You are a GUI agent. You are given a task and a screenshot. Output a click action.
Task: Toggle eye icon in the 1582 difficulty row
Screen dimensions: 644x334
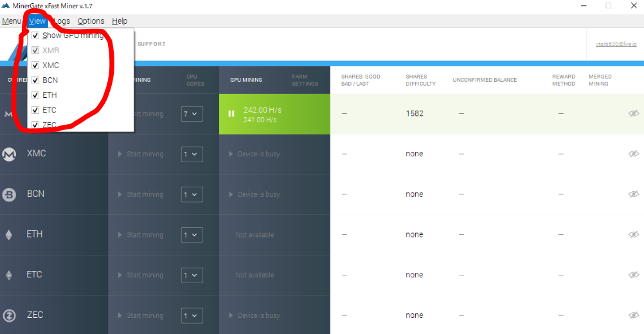point(634,113)
